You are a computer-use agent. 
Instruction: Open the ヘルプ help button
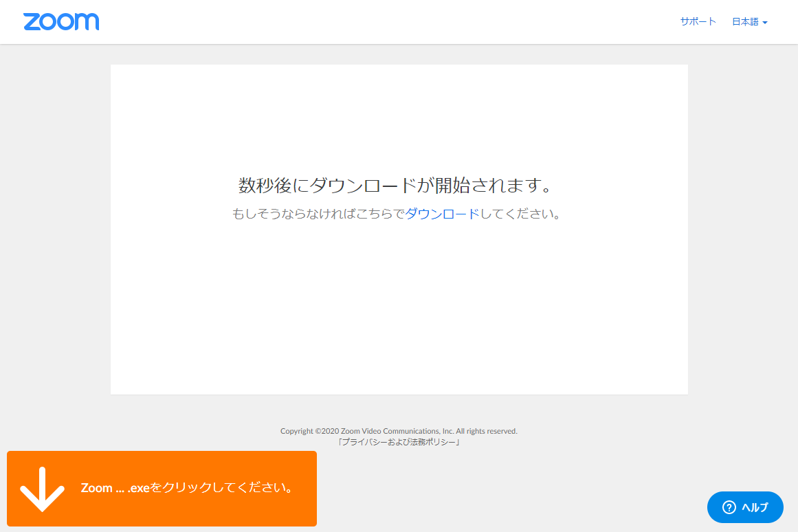(x=745, y=507)
